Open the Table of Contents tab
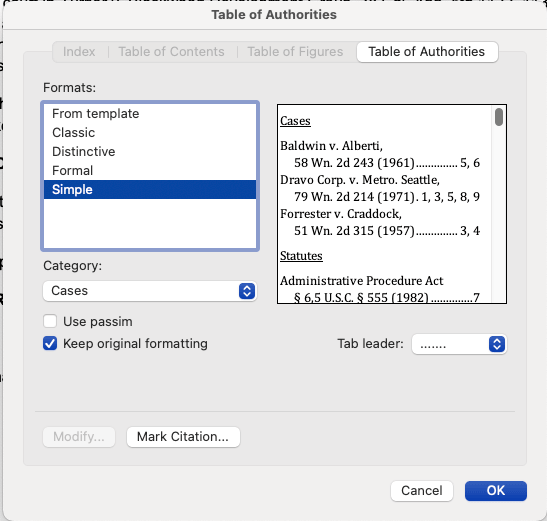This screenshot has height=521, width=547. pyautogui.click(x=171, y=52)
